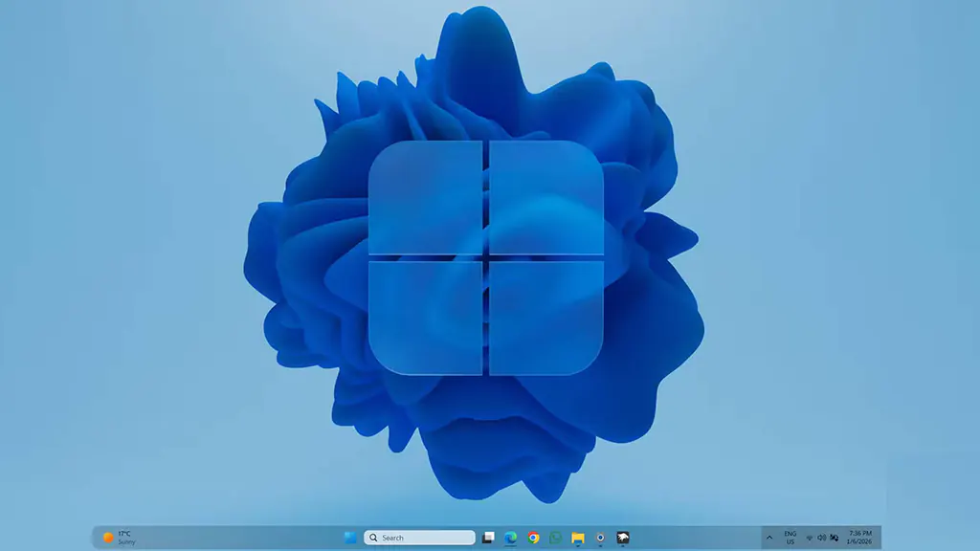Viewport: 980px width, 551px height.
Task: Click the date 1/6/2026 in the tray
Action: pos(858,542)
